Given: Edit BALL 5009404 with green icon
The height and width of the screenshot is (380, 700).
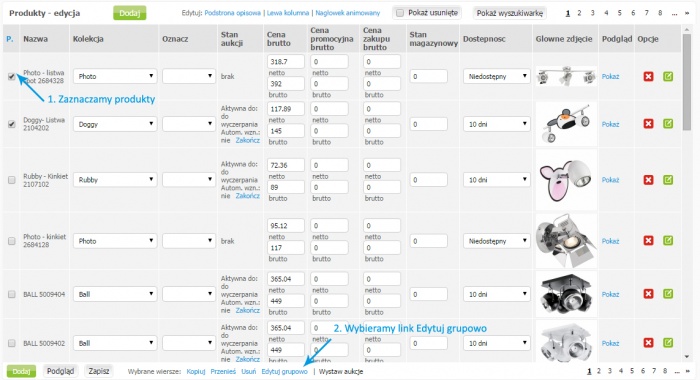Looking at the screenshot, I should 668,294.
